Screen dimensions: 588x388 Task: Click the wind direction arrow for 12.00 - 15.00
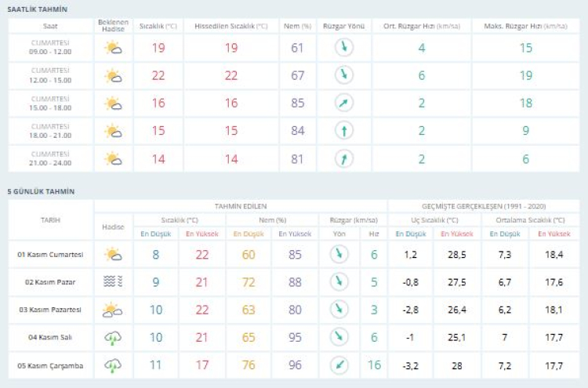pyautogui.click(x=343, y=75)
